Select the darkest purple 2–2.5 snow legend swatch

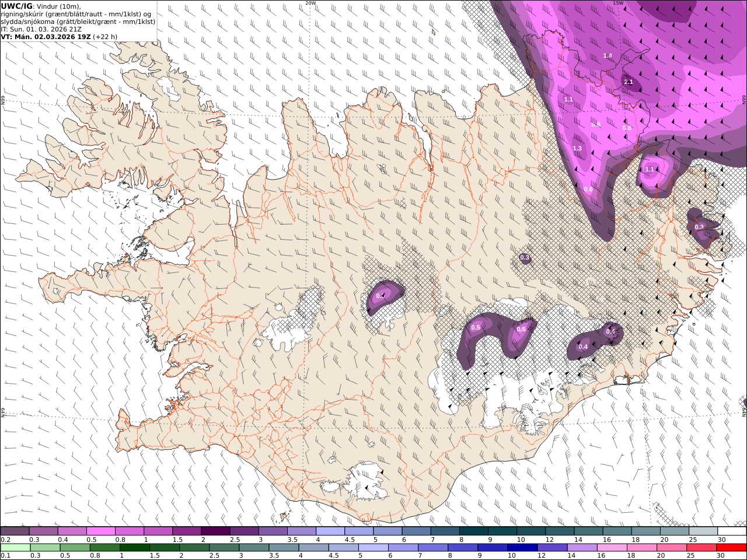(215, 531)
